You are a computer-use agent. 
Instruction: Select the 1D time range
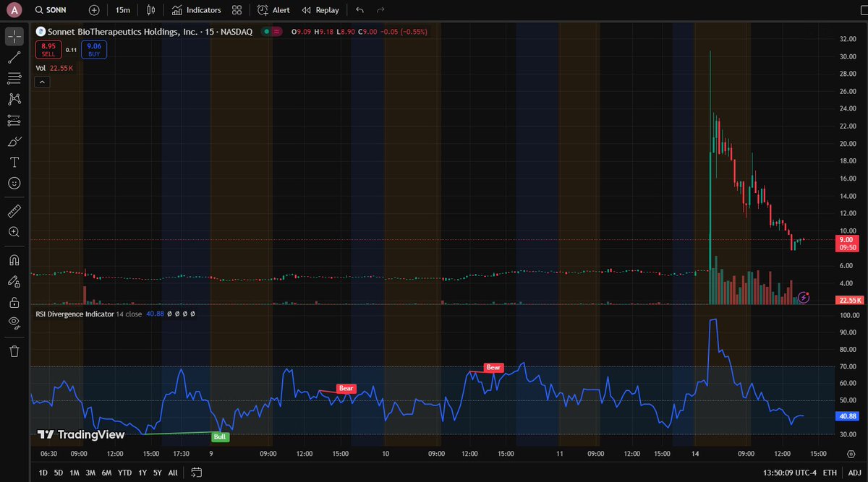(x=44, y=473)
